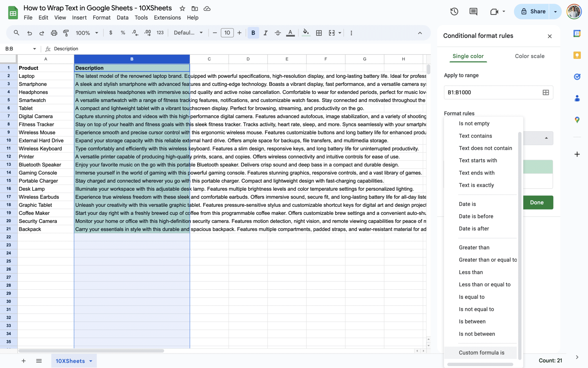Click the Share button
Image resolution: width=588 pixels, height=368 pixels.
point(533,11)
